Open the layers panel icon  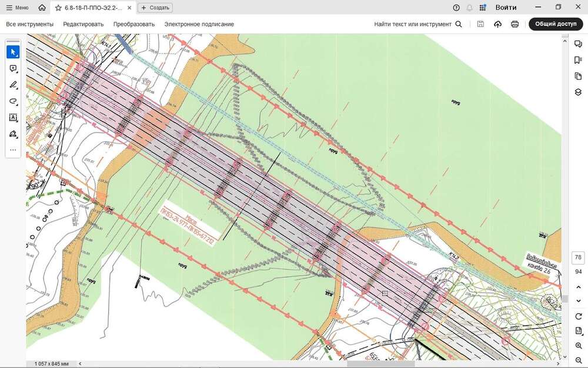[578, 92]
